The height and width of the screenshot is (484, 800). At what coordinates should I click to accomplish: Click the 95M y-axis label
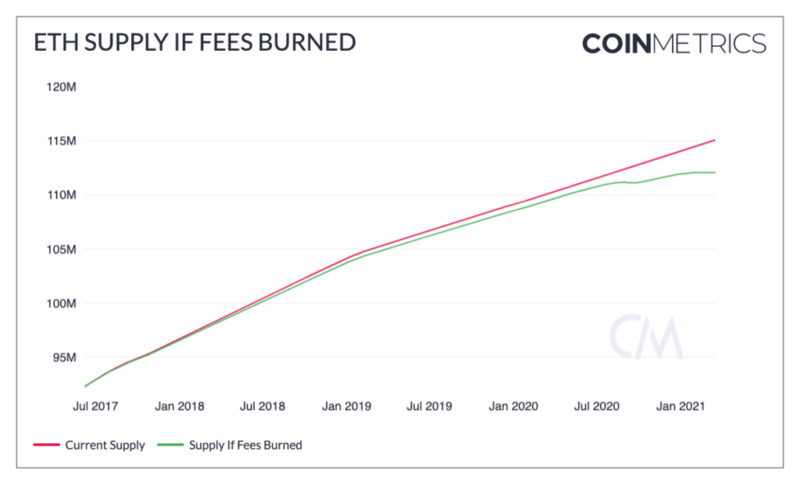coord(64,358)
